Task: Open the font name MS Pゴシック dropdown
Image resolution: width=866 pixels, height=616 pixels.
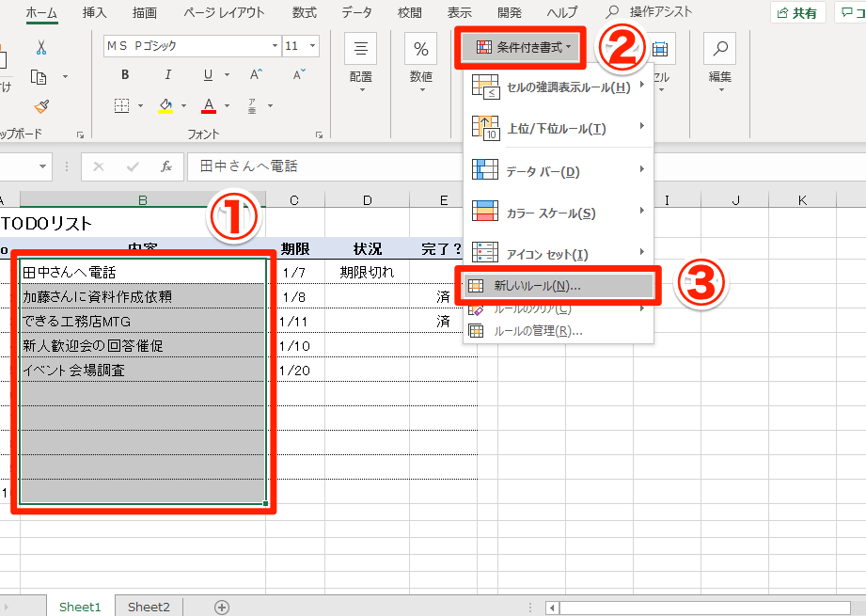Action: point(275,46)
